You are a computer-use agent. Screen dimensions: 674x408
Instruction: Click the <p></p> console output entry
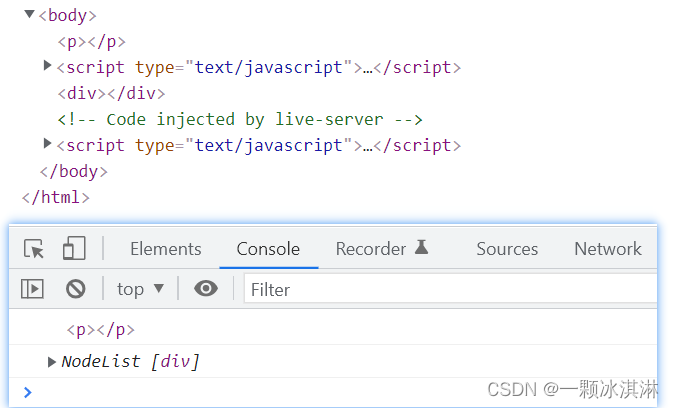click(101, 330)
